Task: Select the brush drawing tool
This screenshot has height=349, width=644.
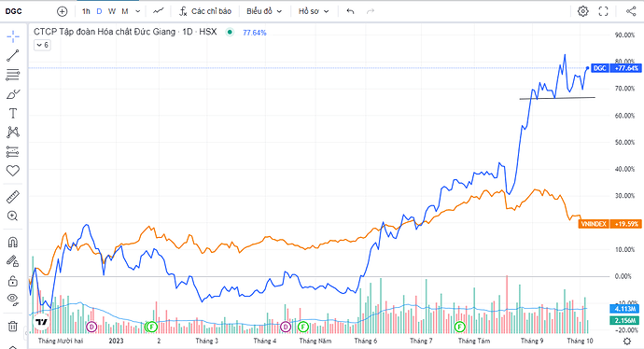Action: (x=13, y=94)
